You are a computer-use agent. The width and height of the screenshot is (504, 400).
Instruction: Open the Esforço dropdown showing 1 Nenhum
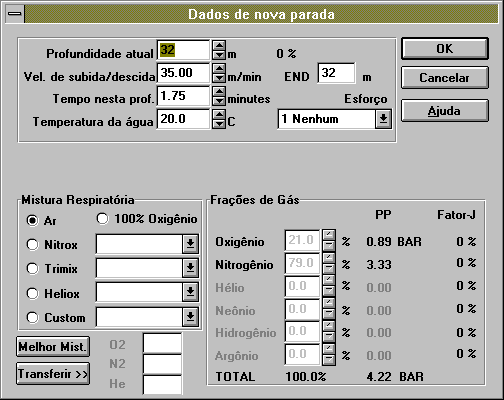(383, 119)
